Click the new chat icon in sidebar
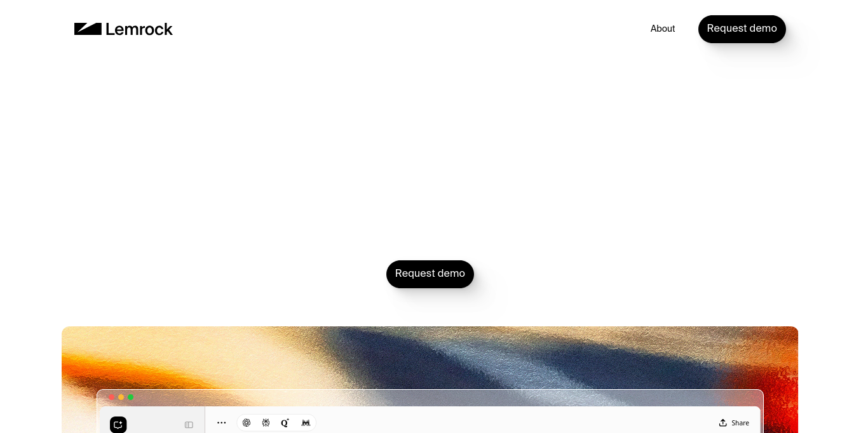Image resolution: width=868 pixels, height=433 pixels. [x=118, y=424]
